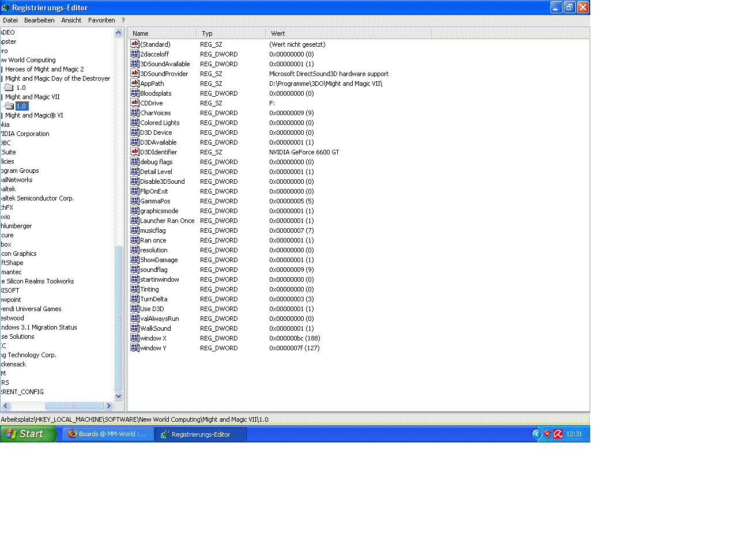Click the DWORD icon for WalkSound

pos(135,328)
